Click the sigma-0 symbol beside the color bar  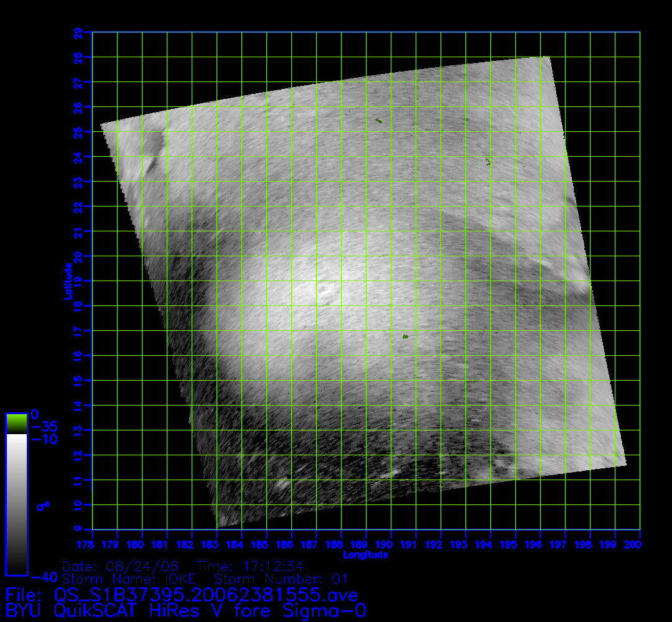(43, 506)
